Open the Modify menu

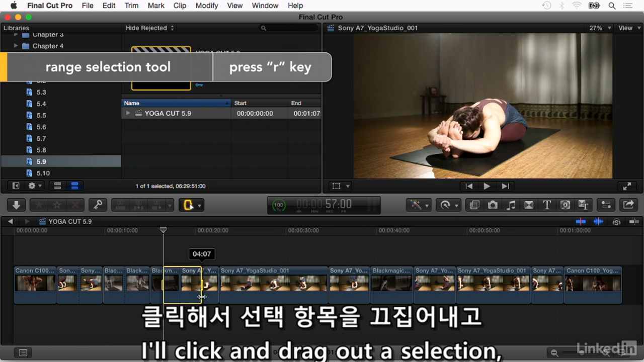tap(207, 6)
